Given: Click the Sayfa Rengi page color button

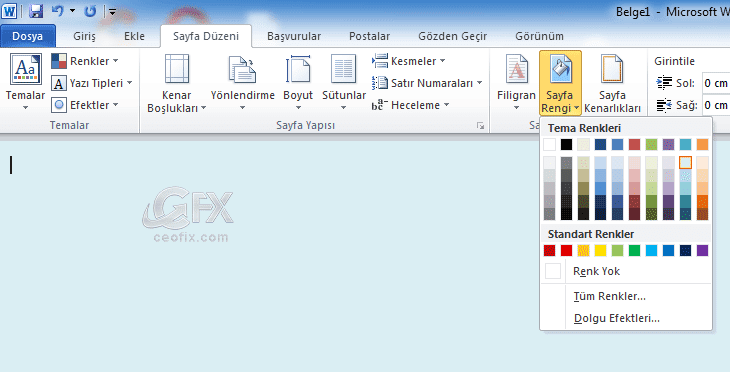Looking at the screenshot, I should coord(560,83).
